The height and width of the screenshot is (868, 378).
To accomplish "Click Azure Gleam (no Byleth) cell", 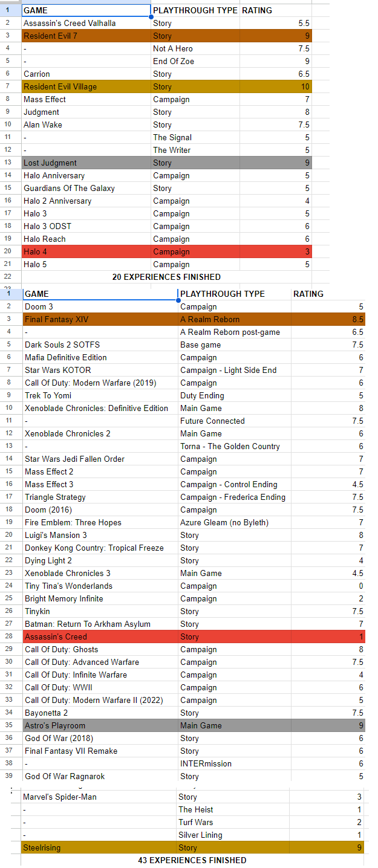I will tap(234, 522).
